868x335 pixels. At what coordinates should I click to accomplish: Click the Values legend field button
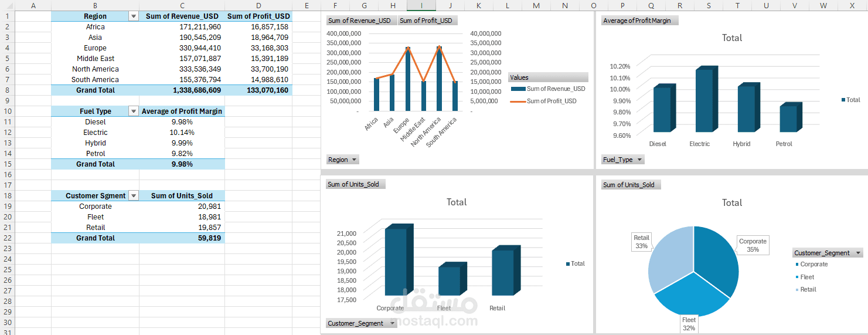tap(548, 77)
